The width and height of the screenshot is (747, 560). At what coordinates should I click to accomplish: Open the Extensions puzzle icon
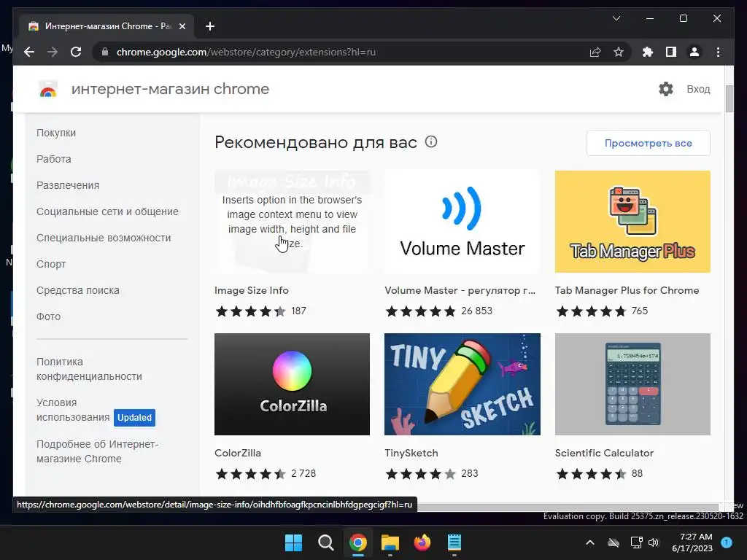coord(648,52)
